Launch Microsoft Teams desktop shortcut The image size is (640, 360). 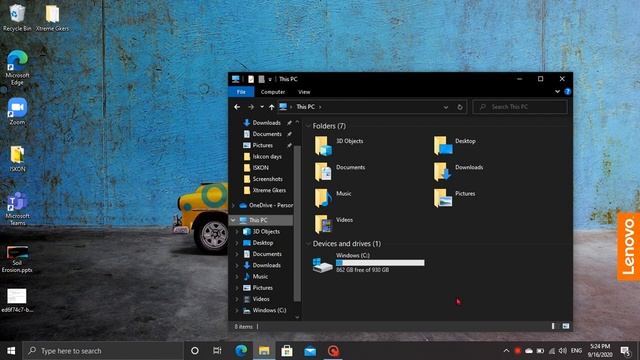pos(17,209)
